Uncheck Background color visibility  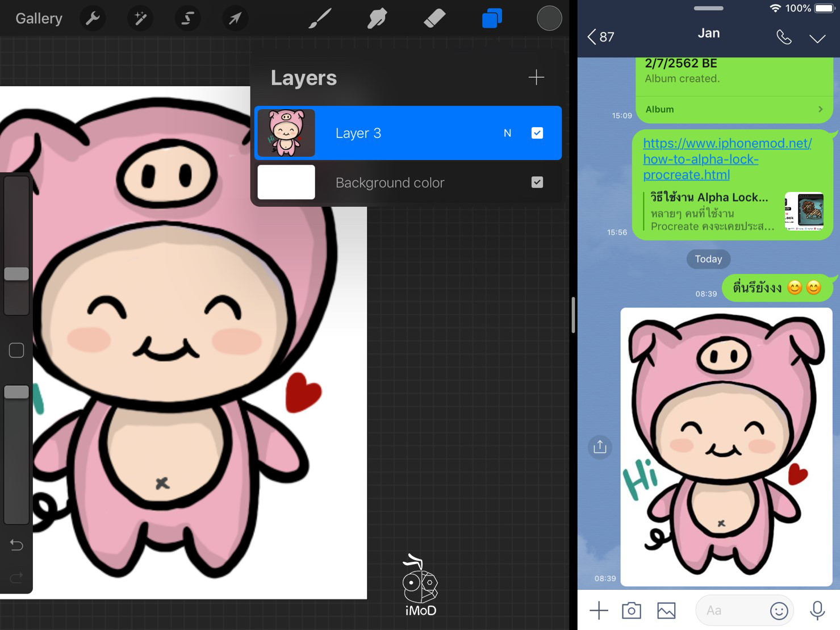(537, 182)
